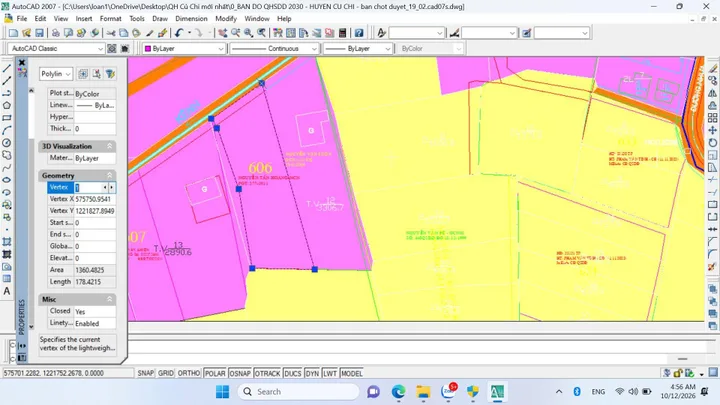Open the Polyline object type dropdown
Viewport: 720px width, 405px height.
pyautogui.click(x=56, y=74)
